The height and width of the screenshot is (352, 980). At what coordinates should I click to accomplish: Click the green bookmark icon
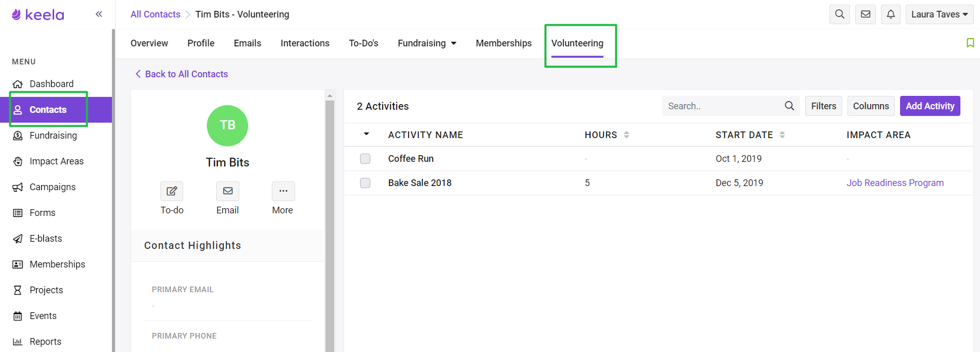(970, 43)
